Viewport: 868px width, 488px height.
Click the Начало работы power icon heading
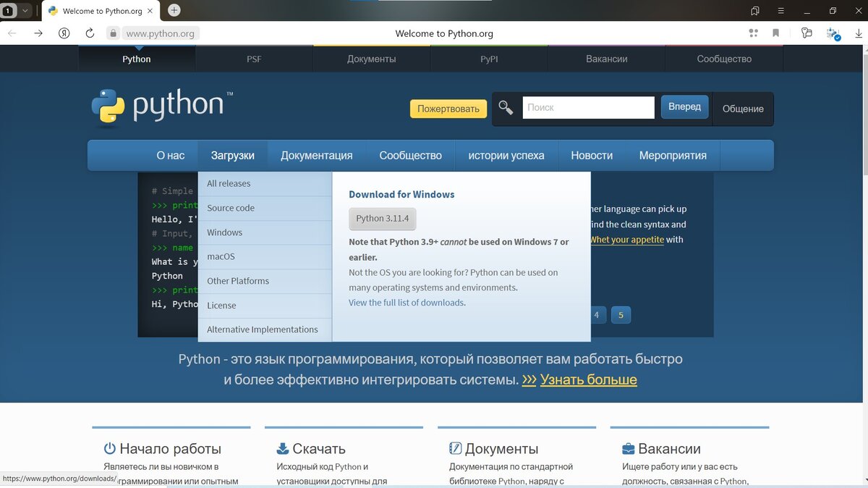(x=162, y=449)
